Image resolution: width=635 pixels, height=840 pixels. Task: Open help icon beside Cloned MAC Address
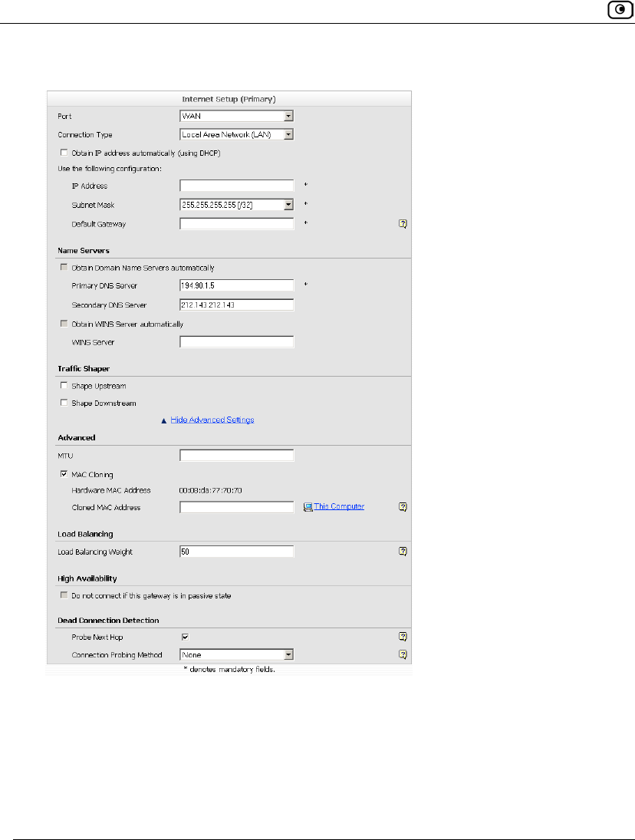(x=403, y=507)
